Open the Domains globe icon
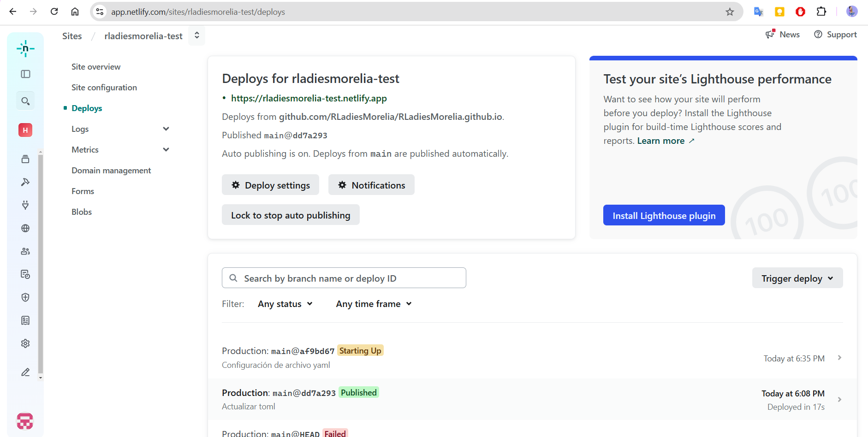The height and width of the screenshot is (437, 868). tap(25, 228)
